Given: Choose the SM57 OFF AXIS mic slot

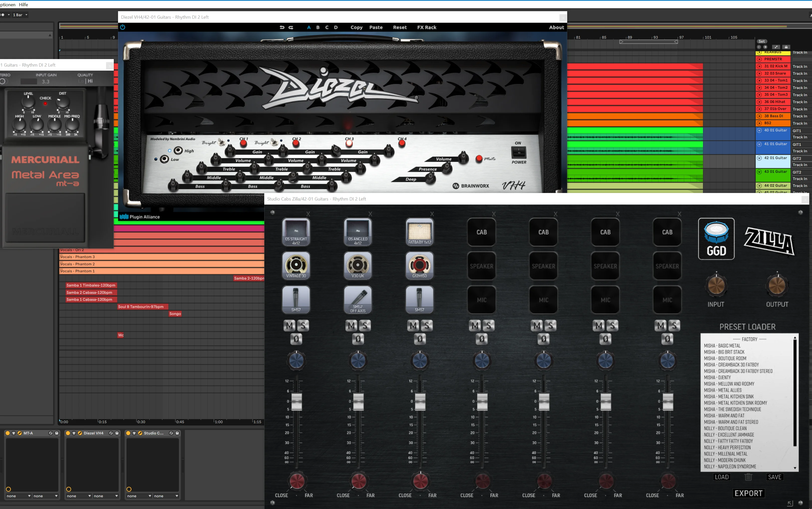Looking at the screenshot, I should [x=358, y=300].
